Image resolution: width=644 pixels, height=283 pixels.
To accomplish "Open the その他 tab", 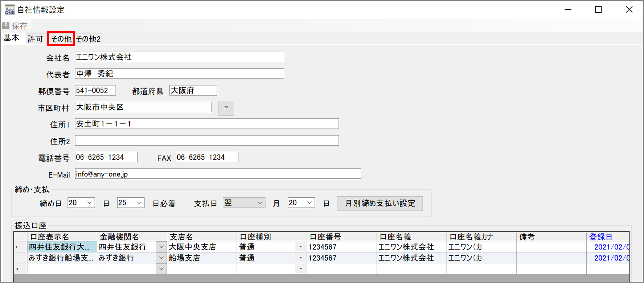I will coord(61,39).
